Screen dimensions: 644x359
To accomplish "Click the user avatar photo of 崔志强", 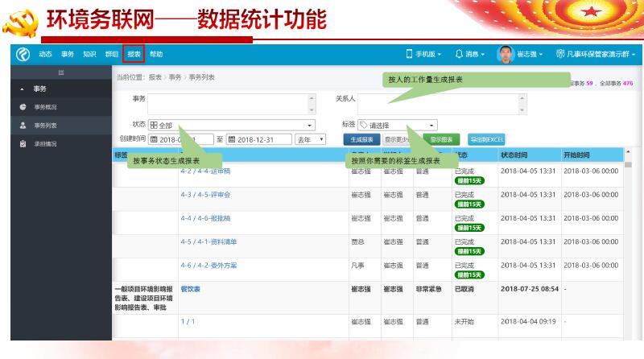I will click(505, 54).
